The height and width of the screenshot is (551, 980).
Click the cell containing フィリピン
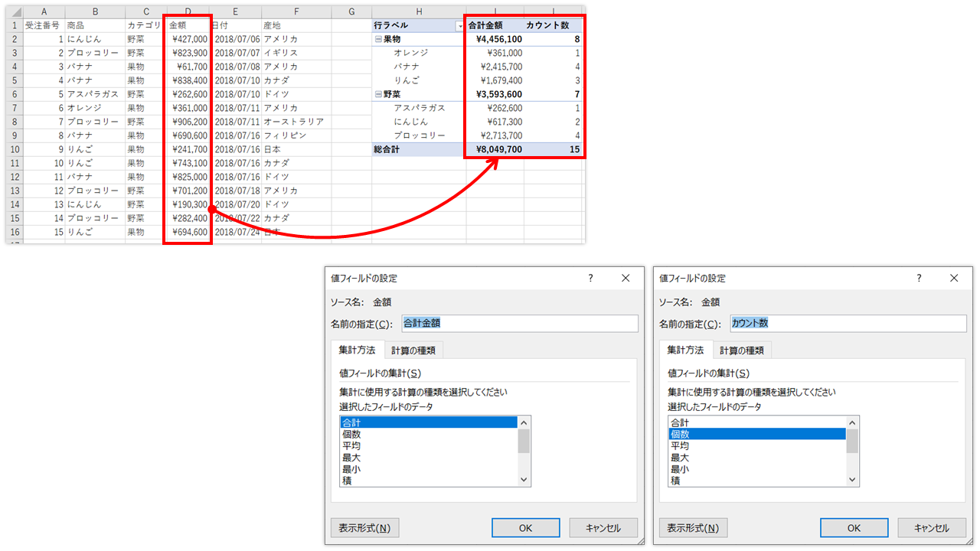[x=296, y=135]
